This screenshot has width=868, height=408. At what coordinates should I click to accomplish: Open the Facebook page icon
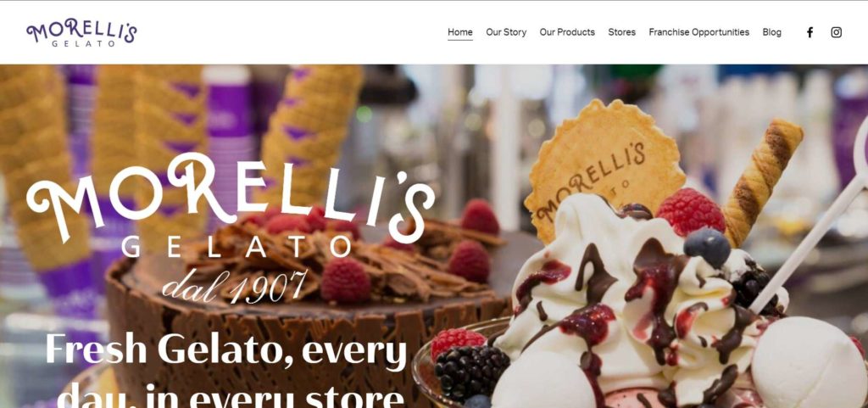pos(810,32)
